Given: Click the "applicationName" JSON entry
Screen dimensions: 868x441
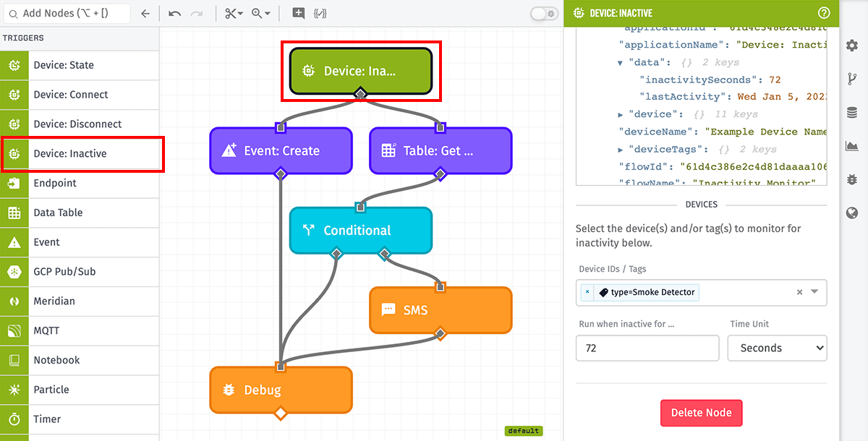Looking at the screenshot, I should [722, 44].
